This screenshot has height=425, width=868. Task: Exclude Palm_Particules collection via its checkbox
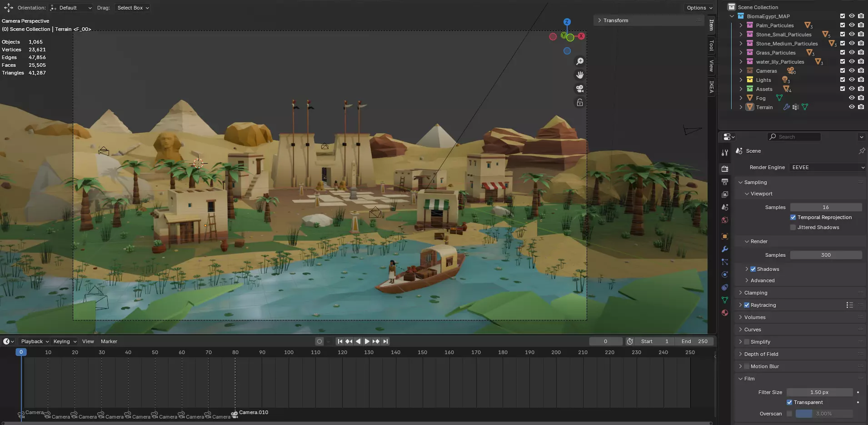pos(843,25)
